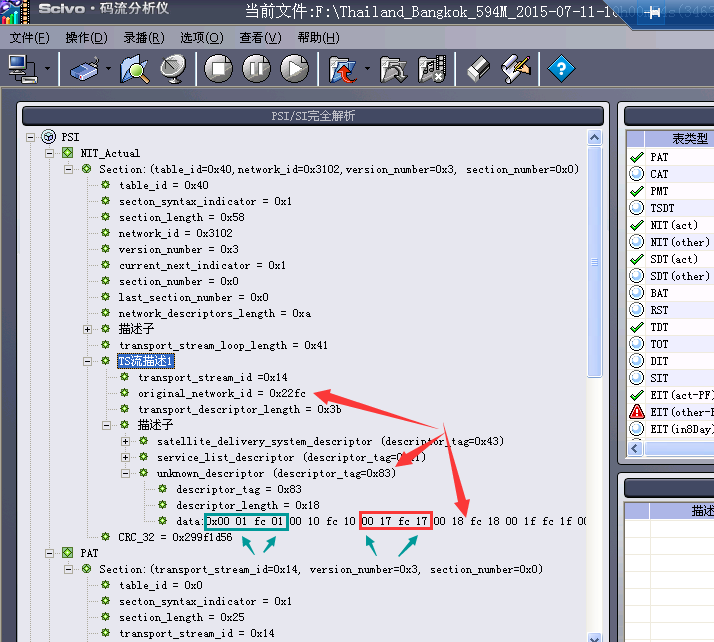
Task: Collapse the NIT Section table_id=0x40 node
Action: click(x=68, y=169)
